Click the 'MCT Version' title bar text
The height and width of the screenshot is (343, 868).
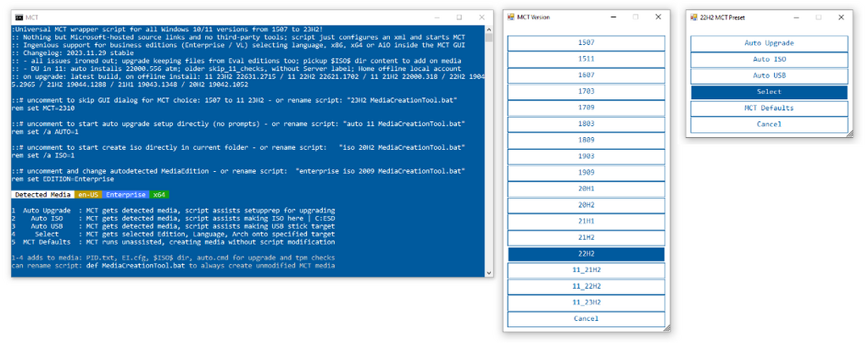[x=534, y=17]
